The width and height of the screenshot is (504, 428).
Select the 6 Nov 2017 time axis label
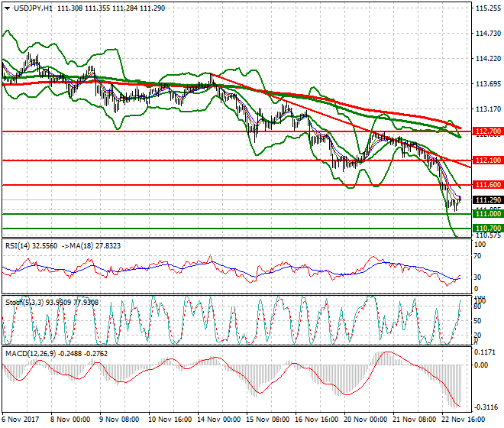tap(21, 420)
